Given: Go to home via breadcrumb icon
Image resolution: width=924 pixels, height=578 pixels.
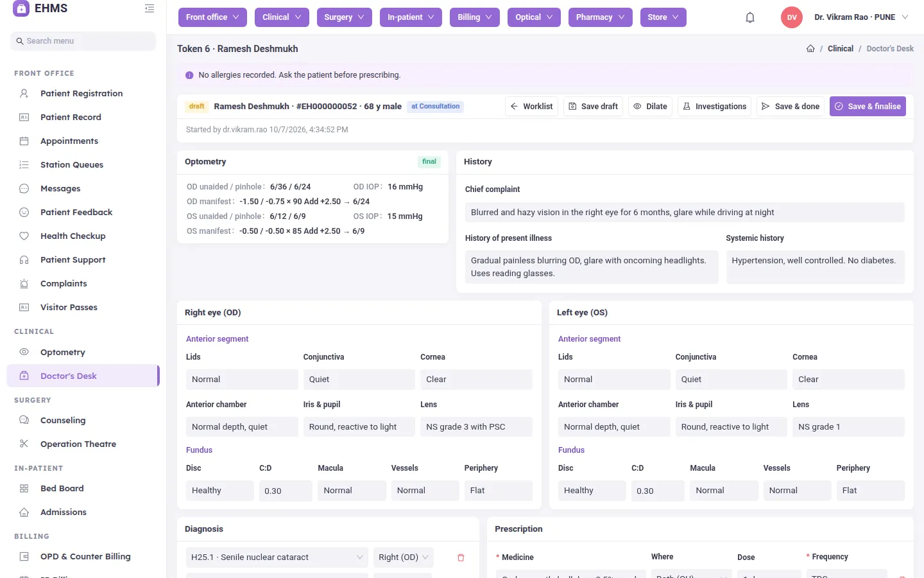Looking at the screenshot, I should 810,49.
